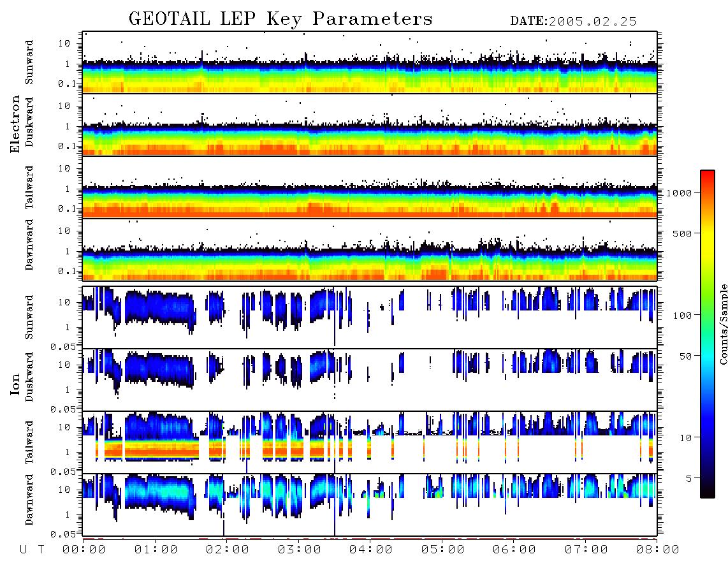Select Electron Dawnward axis label
728x561 pixels.
(29, 245)
